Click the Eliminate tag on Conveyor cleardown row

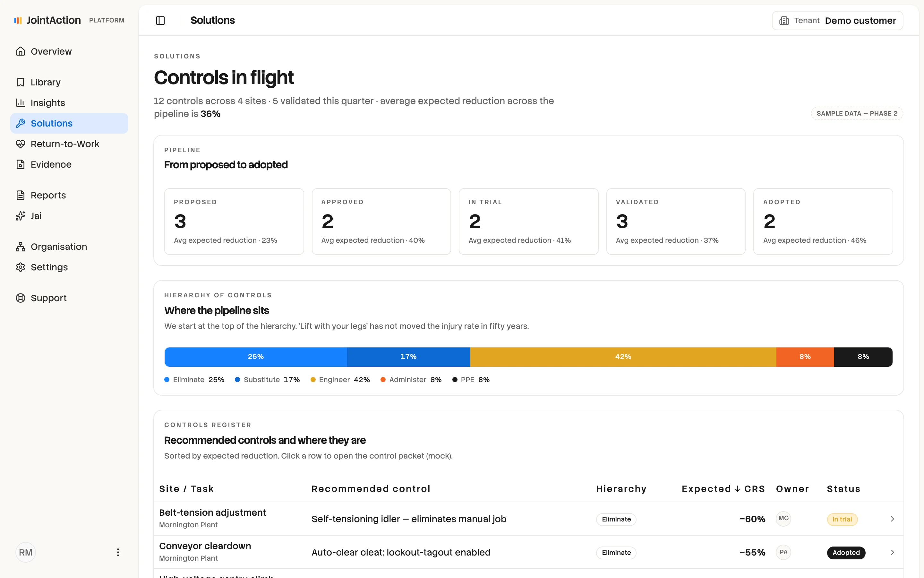pos(616,553)
